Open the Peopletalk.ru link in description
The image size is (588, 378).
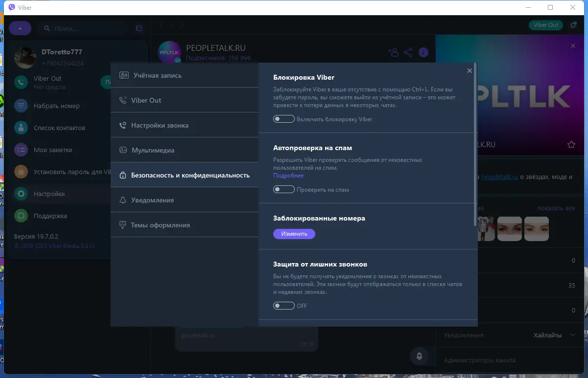(499, 177)
